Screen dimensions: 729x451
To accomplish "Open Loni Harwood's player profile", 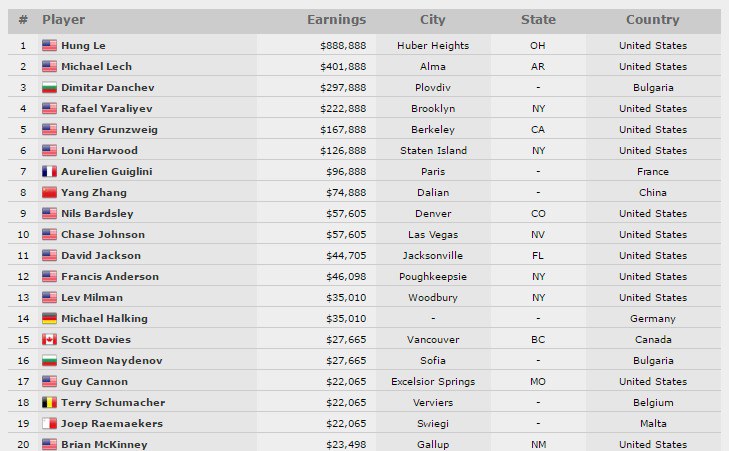I will [98, 150].
